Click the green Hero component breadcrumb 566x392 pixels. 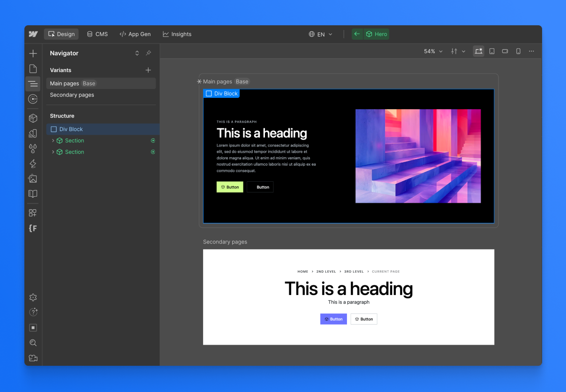[376, 34]
